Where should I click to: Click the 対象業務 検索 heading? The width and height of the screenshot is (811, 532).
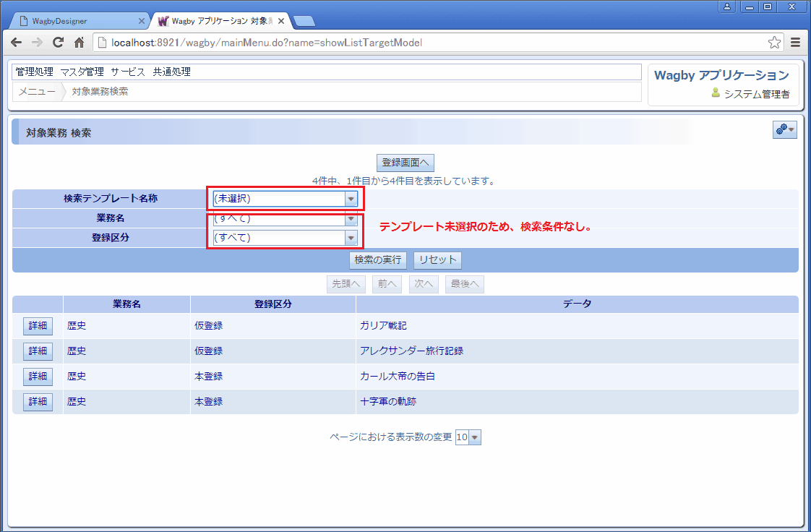tap(59, 133)
